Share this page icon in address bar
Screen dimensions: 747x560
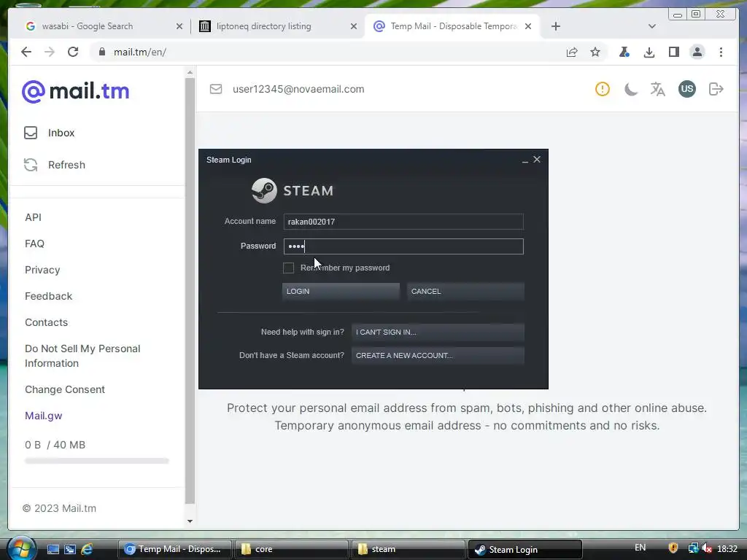[x=572, y=52]
